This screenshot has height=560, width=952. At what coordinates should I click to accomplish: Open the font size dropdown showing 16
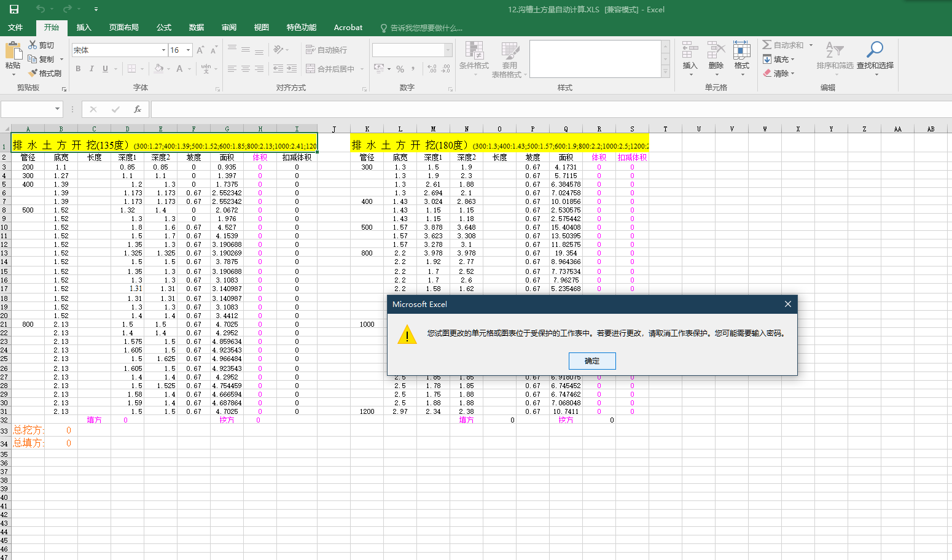tap(189, 50)
